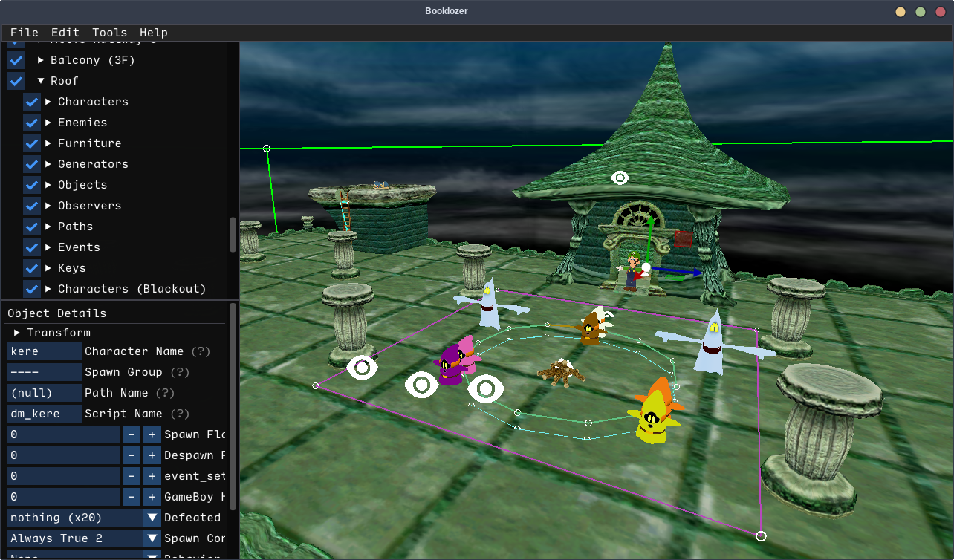
Task: Open the Edit menu
Action: [65, 33]
